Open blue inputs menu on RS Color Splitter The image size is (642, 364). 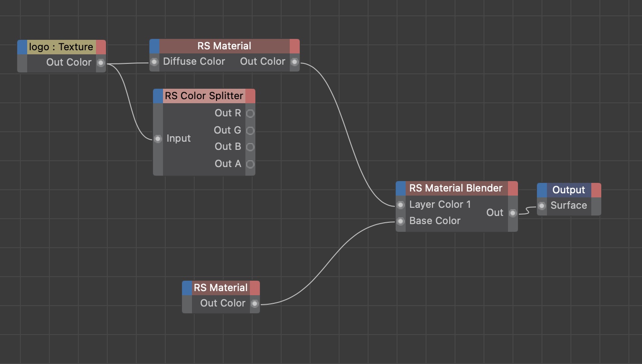coord(158,96)
